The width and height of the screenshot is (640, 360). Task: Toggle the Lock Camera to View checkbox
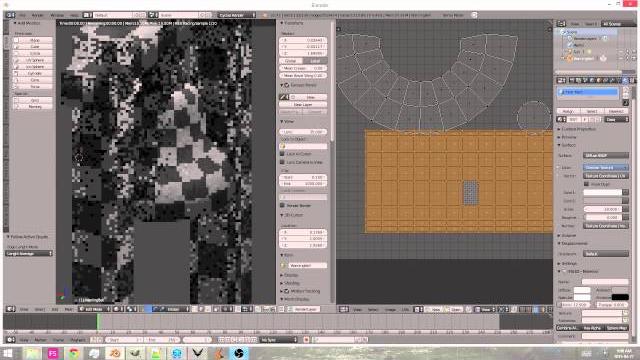tap(282, 162)
